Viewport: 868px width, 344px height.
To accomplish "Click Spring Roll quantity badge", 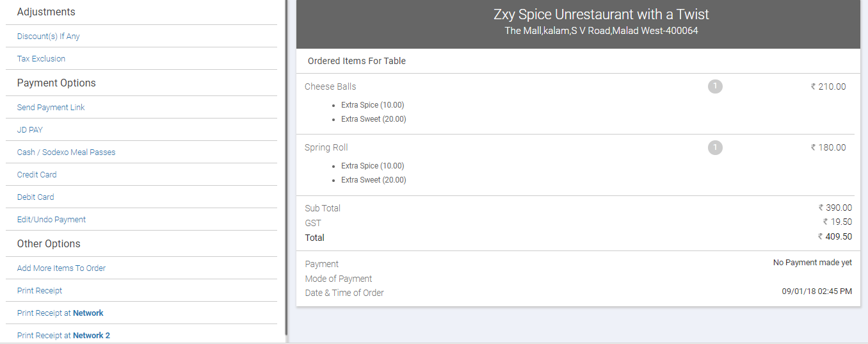I will click(x=715, y=148).
